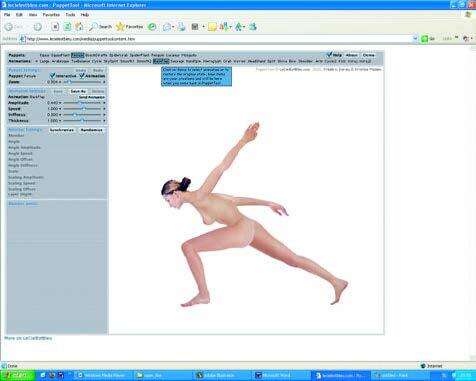Click the Stop page loading icon
The width and height of the screenshot is (476, 381).
[x=55, y=27]
